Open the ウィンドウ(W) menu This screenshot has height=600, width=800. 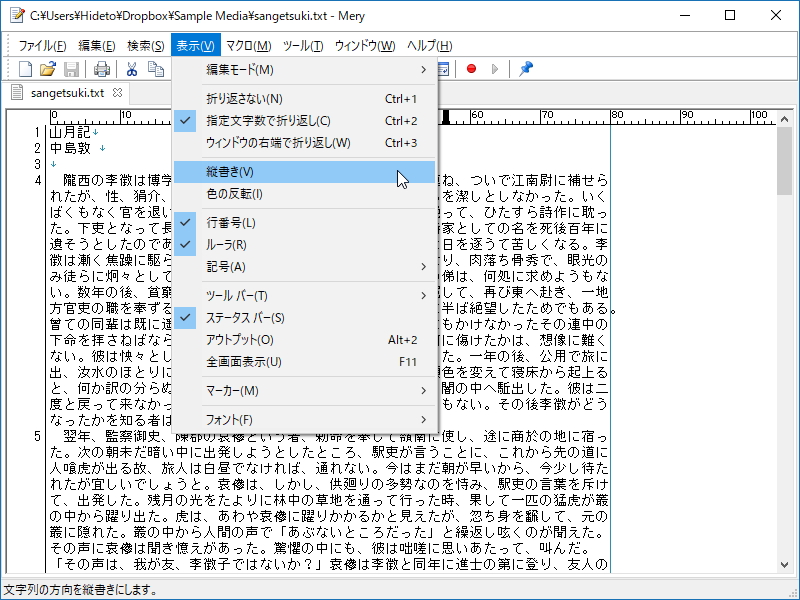tap(365, 45)
